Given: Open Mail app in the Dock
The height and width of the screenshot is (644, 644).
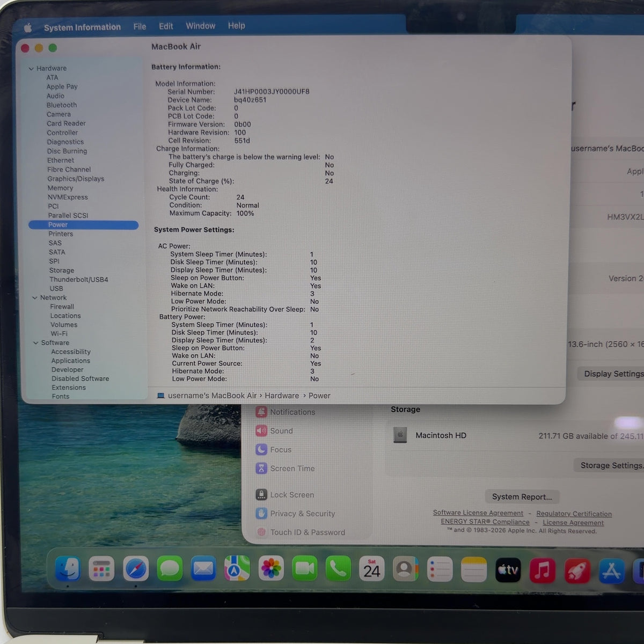Looking at the screenshot, I should pyautogui.click(x=203, y=569).
